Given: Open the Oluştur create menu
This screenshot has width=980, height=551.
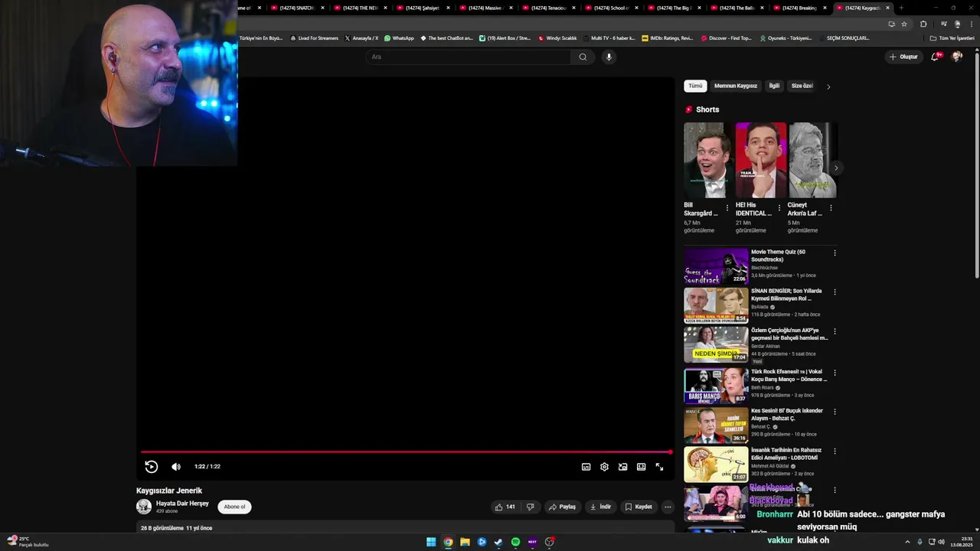Looking at the screenshot, I should [x=903, y=57].
